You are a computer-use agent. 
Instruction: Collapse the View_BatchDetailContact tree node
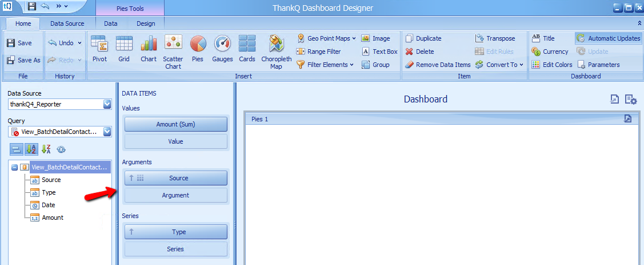pyautogui.click(x=14, y=168)
